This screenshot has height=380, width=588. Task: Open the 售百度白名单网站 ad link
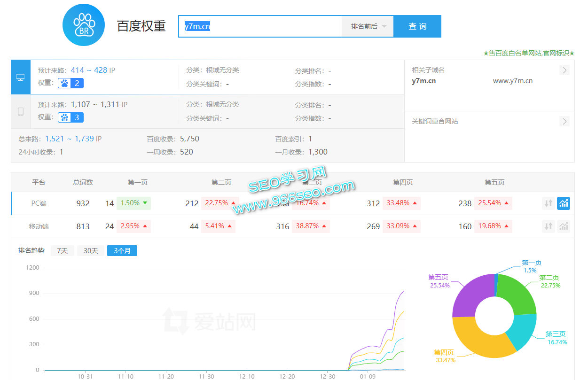pyautogui.click(x=529, y=54)
